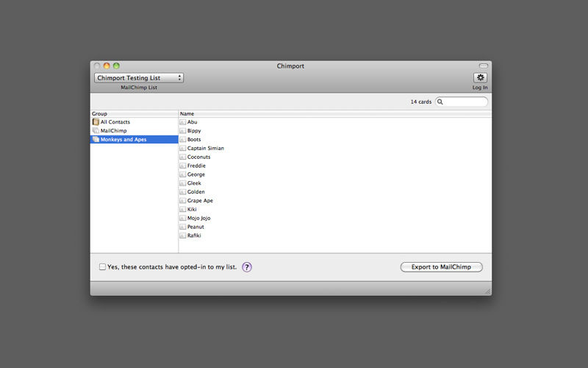Click the resize grip in window corner

pyautogui.click(x=487, y=291)
